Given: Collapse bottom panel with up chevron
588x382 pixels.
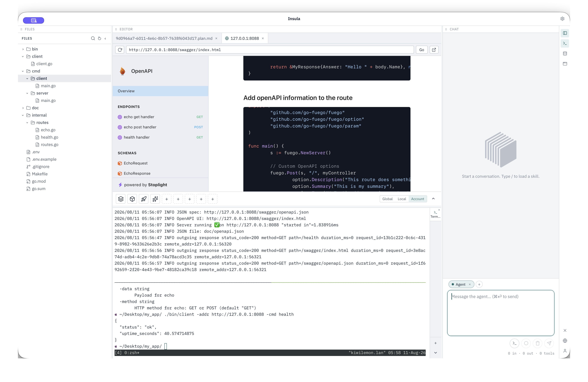Looking at the screenshot, I should (x=433, y=199).
